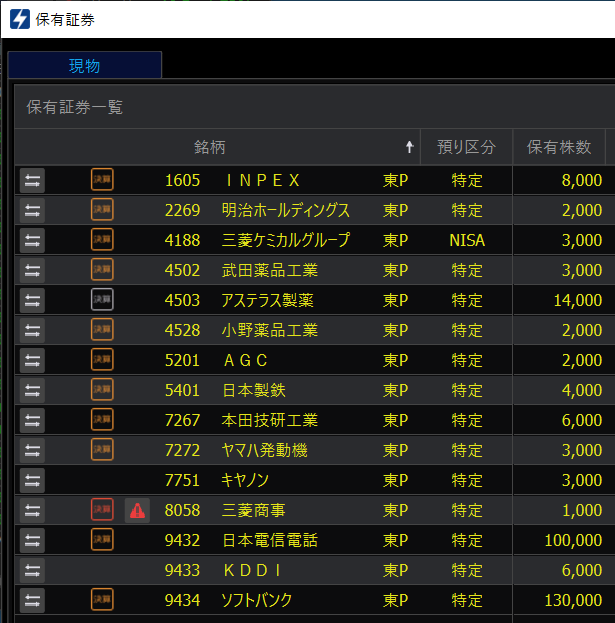615x623 pixels.
Task: Click the trade arrows icon for 明治ホールディングス row
Action: pyautogui.click(x=32, y=210)
